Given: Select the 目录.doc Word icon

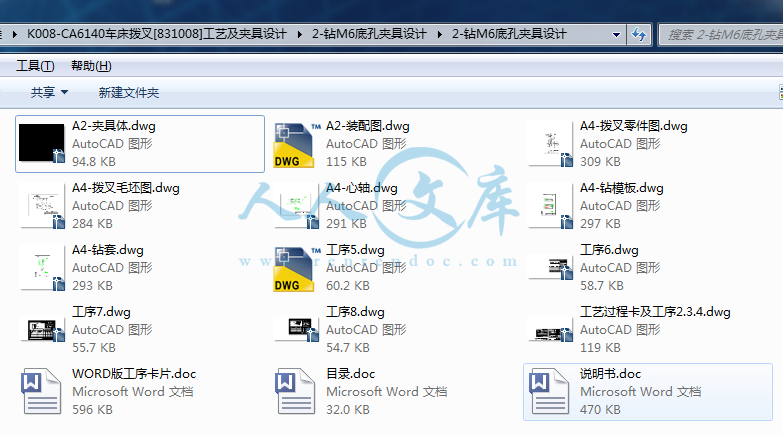Looking at the screenshot, I should click(x=295, y=391).
